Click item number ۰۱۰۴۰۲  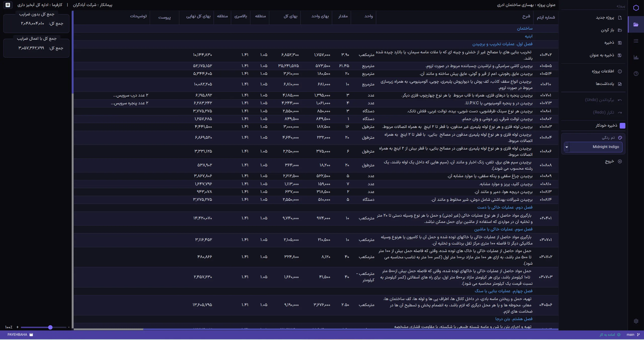point(546,55)
